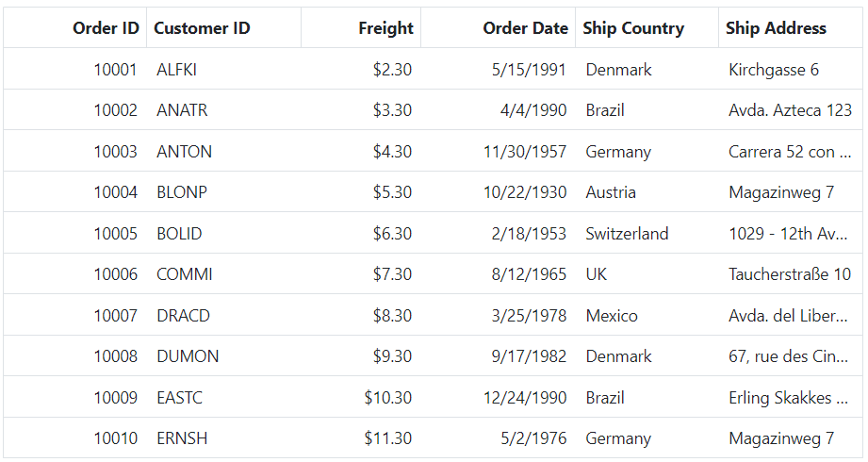This screenshot has height=462, width=868.
Task: Select the ERNSH customer cell
Action: 223,437
